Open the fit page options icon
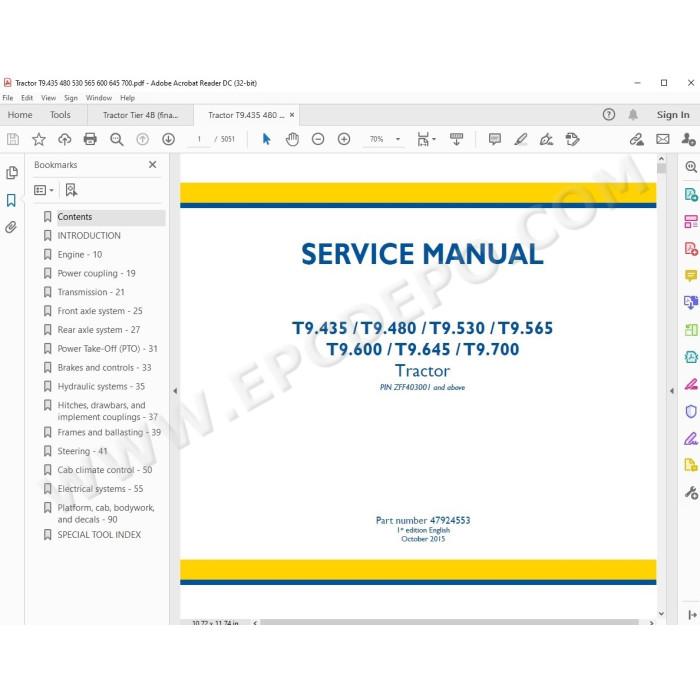 tap(425, 139)
